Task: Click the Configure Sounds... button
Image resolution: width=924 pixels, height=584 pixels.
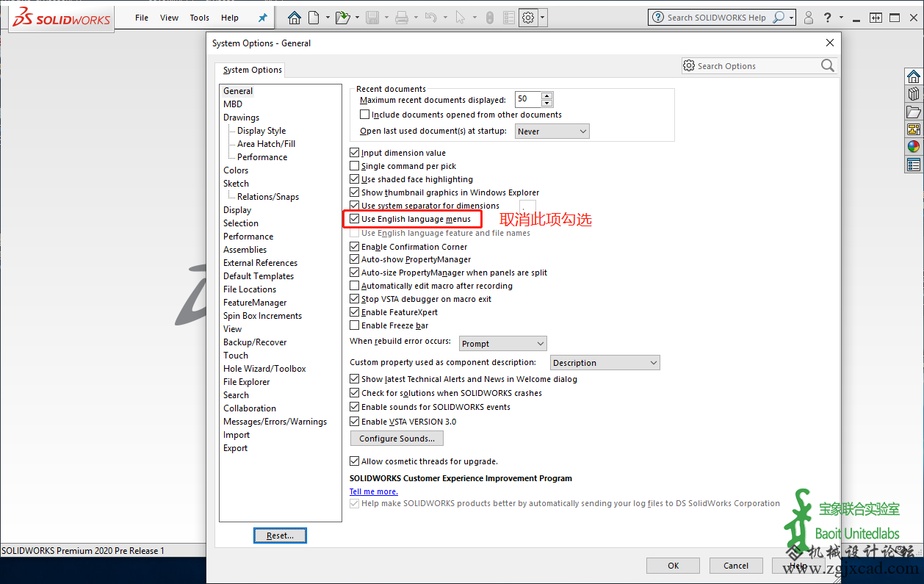Action: pyautogui.click(x=397, y=439)
